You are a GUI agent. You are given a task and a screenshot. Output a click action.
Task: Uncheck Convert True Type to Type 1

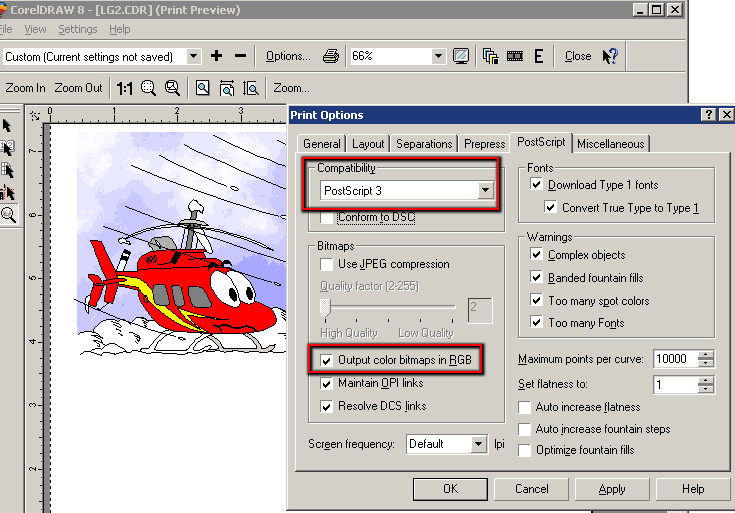point(550,207)
